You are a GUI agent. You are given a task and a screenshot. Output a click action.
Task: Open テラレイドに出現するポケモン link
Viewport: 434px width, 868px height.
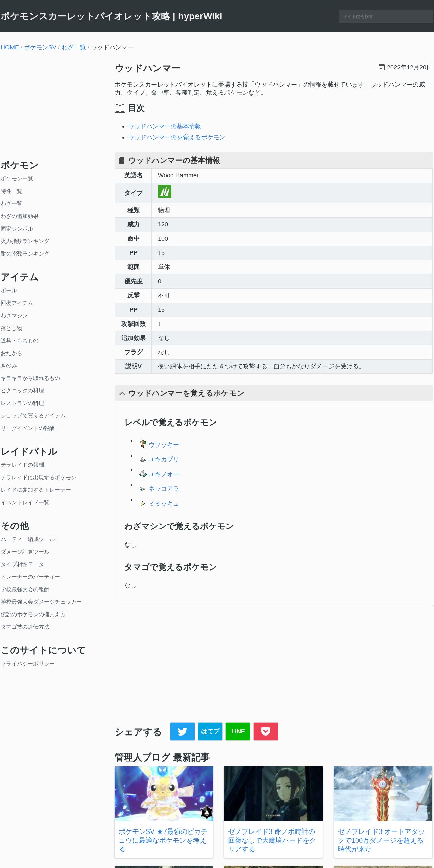coord(39,478)
